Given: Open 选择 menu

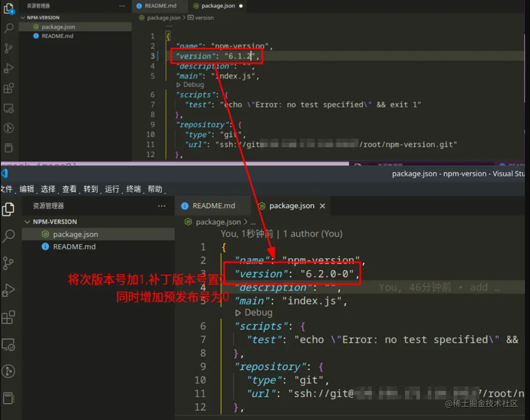Looking at the screenshot, I should [x=48, y=189].
